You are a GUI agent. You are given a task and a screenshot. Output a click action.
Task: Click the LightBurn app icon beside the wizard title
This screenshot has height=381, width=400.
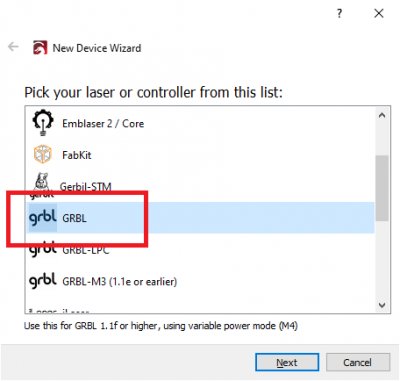click(x=40, y=48)
